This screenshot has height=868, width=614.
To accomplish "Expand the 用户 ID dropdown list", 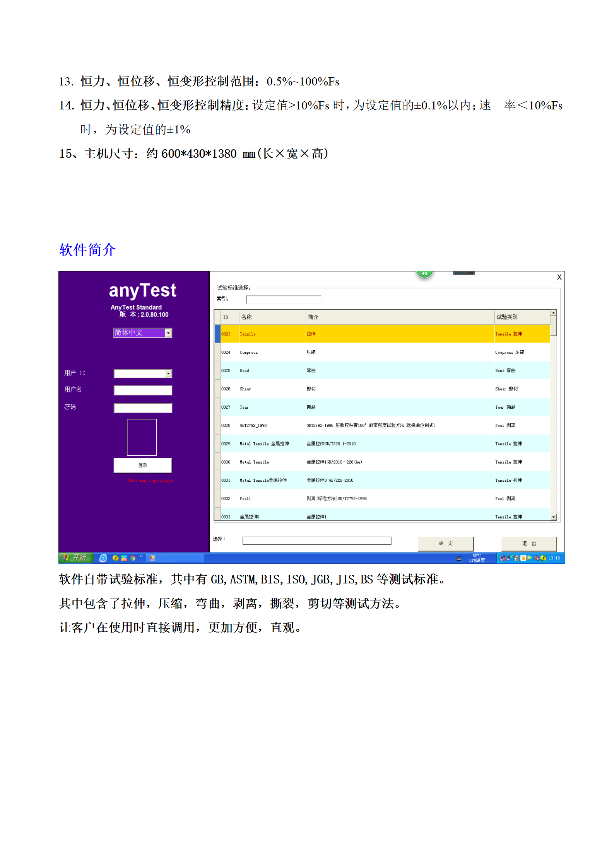I will (x=168, y=373).
